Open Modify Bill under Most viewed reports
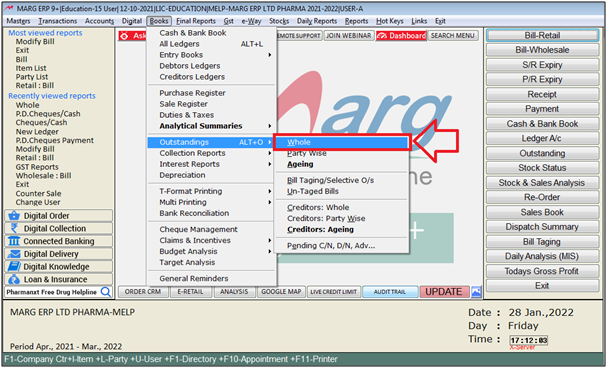The image size is (608, 368). (x=35, y=41)
